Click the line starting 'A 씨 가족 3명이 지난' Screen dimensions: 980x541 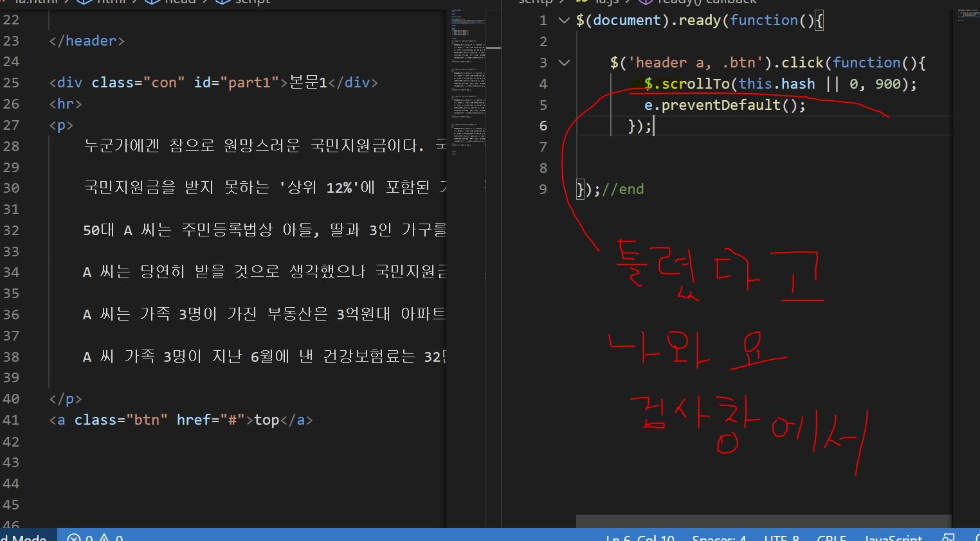point(264,357)
